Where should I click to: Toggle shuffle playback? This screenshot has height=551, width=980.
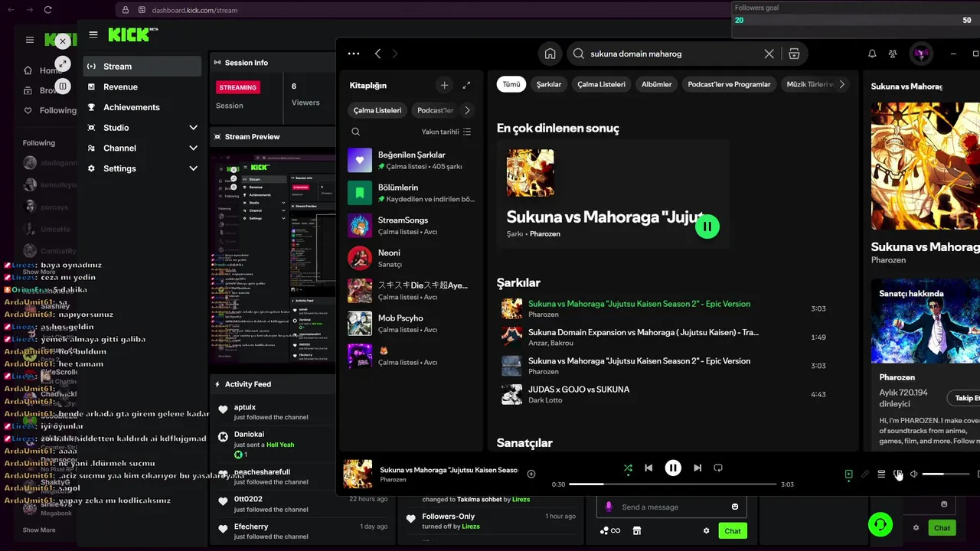628,468
